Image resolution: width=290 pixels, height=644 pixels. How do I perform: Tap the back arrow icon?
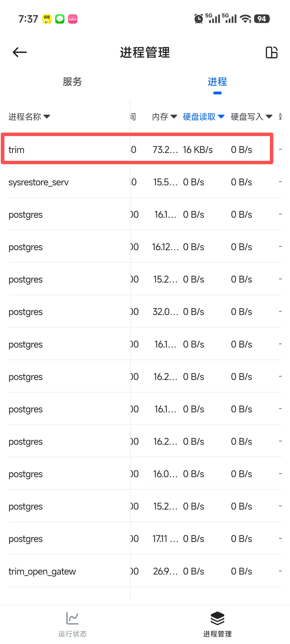[x=20, y=52]
